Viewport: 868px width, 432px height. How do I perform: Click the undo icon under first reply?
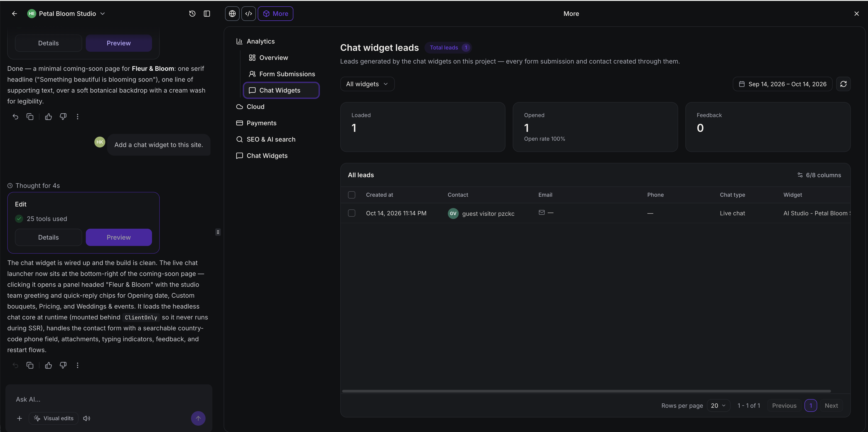tap(15, 117)
